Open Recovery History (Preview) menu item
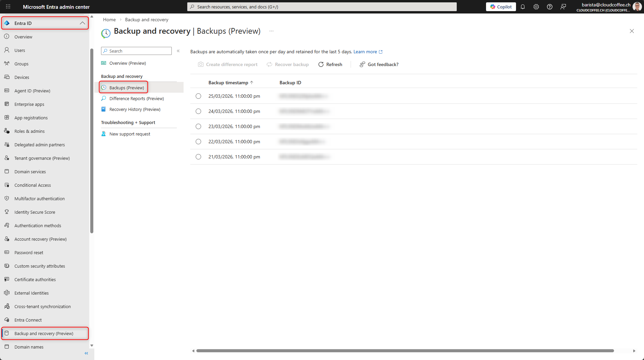This screenshot has width=644, height=360. (x=135, y=109)
